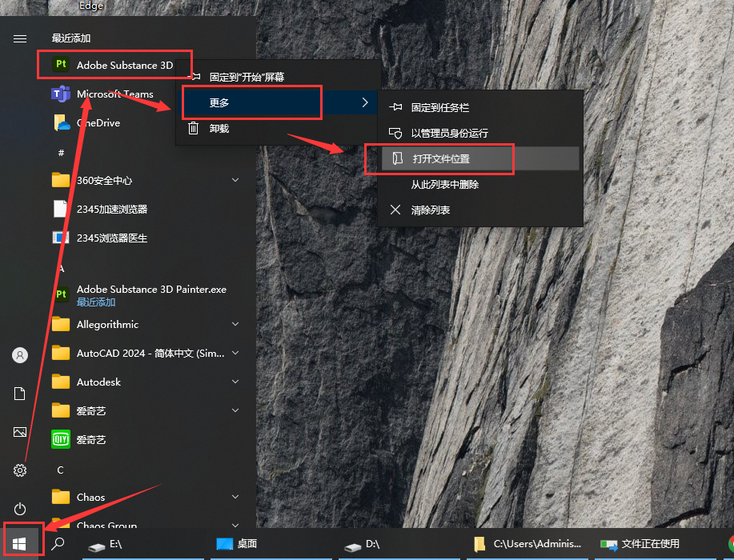
Task: Open Documents icon in Start sidebar
Action: tap(20, 394)
